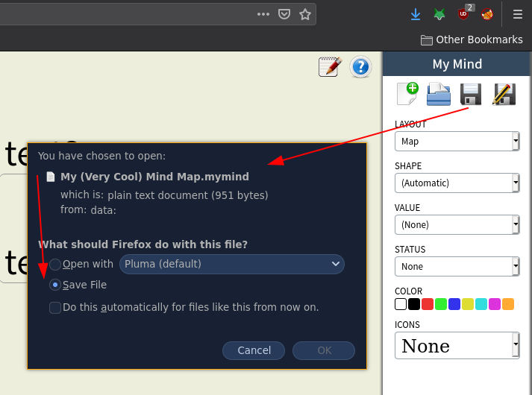532x395 pixels.
Task: Click the orange crossed-out extension icon
Action: (487, 14)
